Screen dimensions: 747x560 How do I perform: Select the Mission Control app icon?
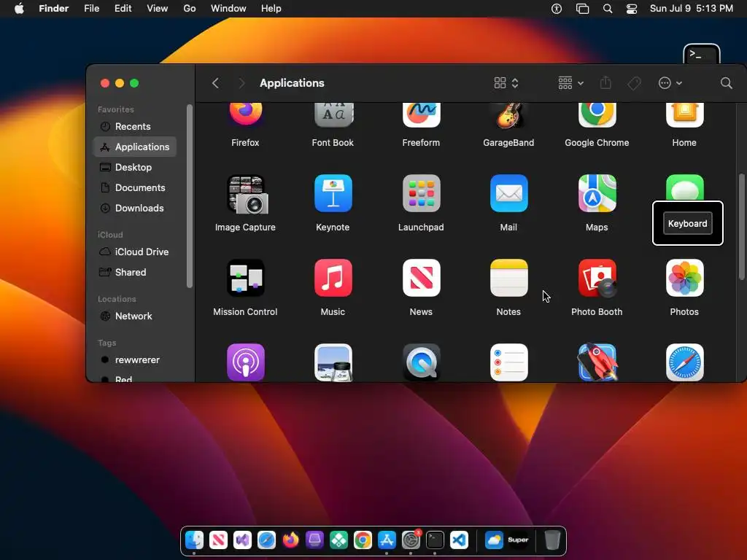[245, 278]
